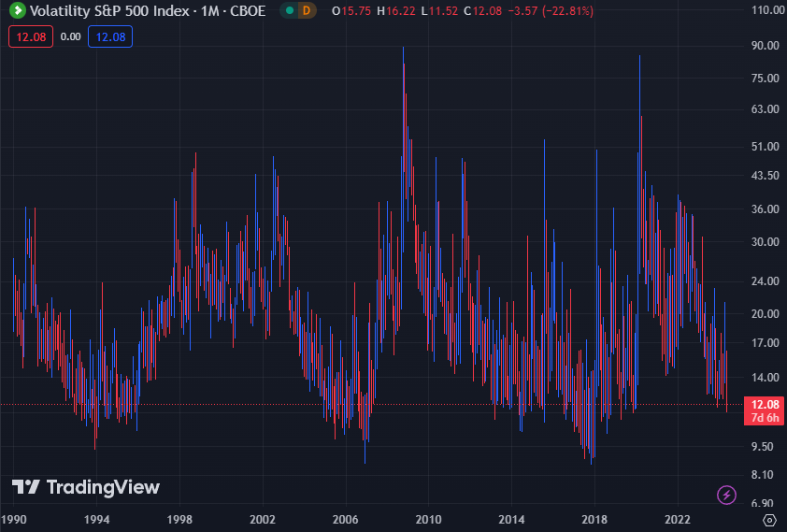Viewport: 787px width, 532px height.
Task: Click the low value L11.52
Action: (x=439, y=11)
